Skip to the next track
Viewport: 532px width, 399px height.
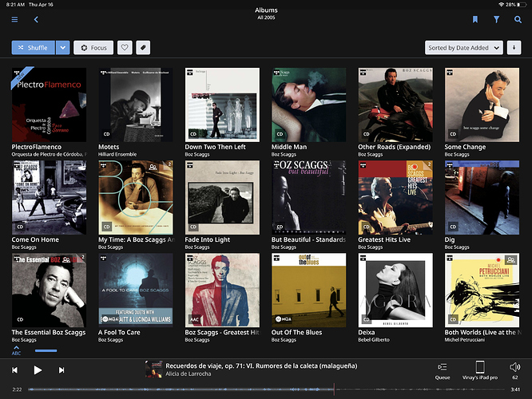62,370
